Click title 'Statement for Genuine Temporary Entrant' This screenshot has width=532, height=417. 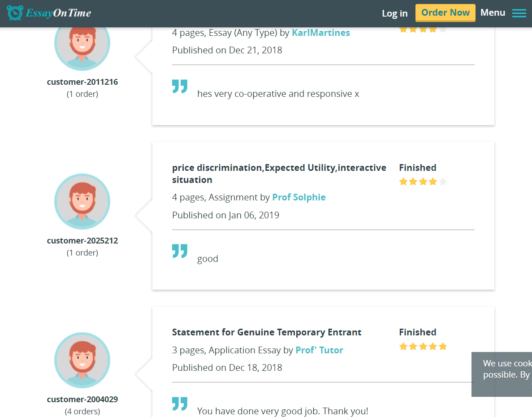[267, 332]
